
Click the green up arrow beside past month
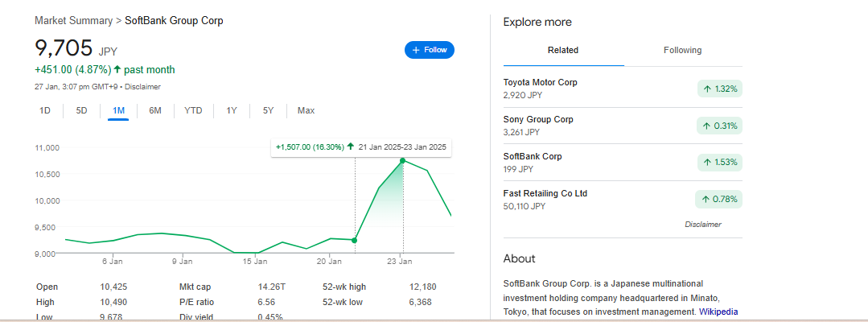[x=117, y=69]
